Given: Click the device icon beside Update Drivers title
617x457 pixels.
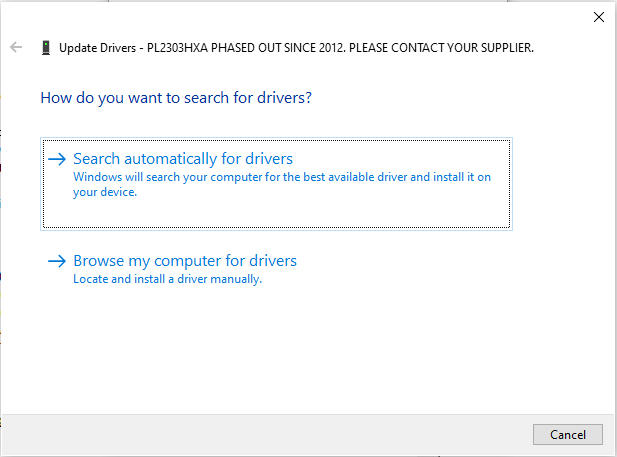Looking at the screenshot, I should click(x=46, y=48).
